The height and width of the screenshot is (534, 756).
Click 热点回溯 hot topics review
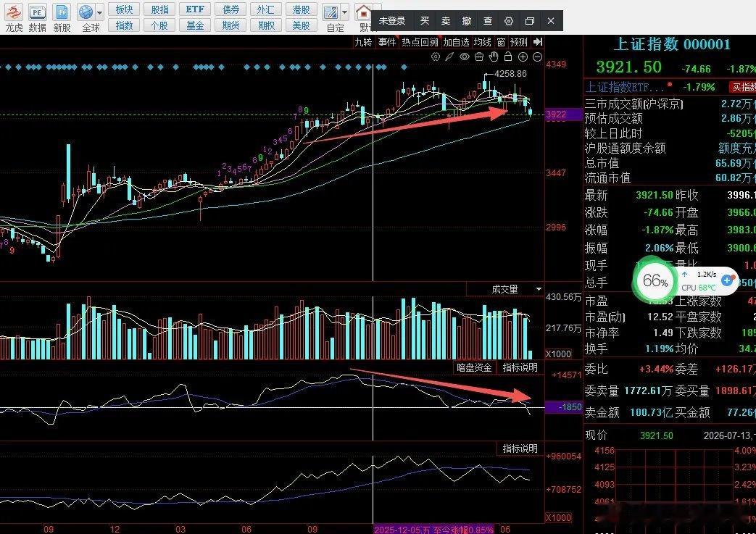420,43
